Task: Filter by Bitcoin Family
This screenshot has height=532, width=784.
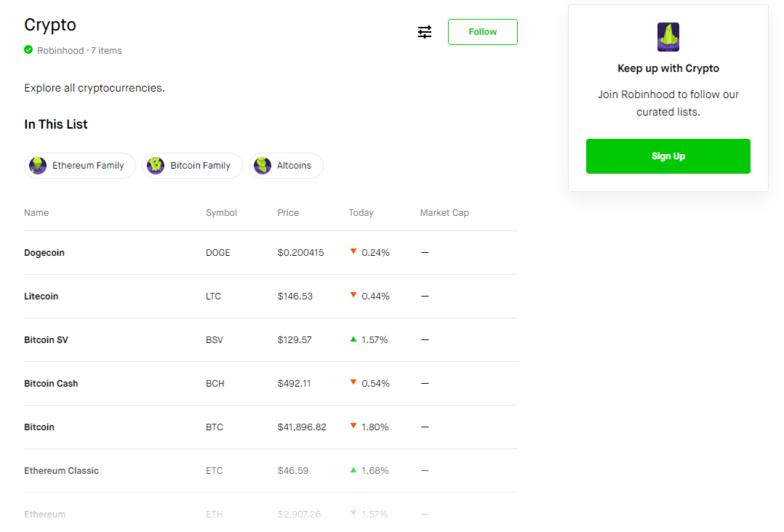Action: point(193,166)
